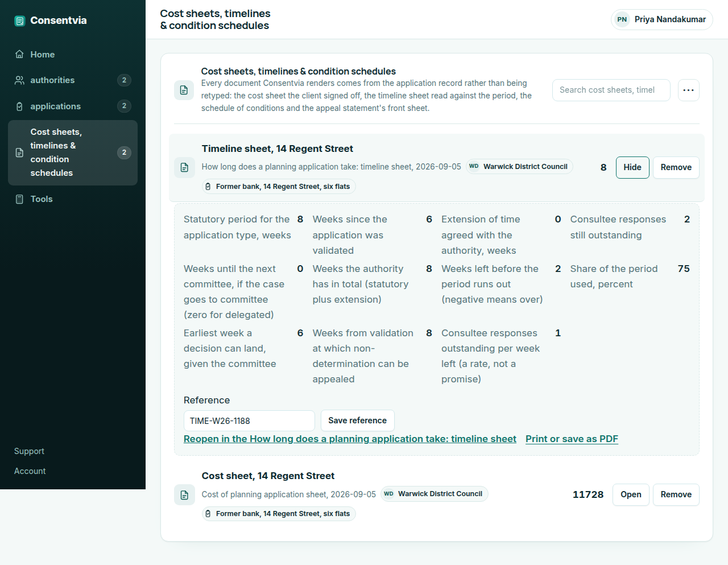The height and width of the screenshot is (565, 728).
Task: Click Extension of time agreed label
Action: [x=481, y=235]
